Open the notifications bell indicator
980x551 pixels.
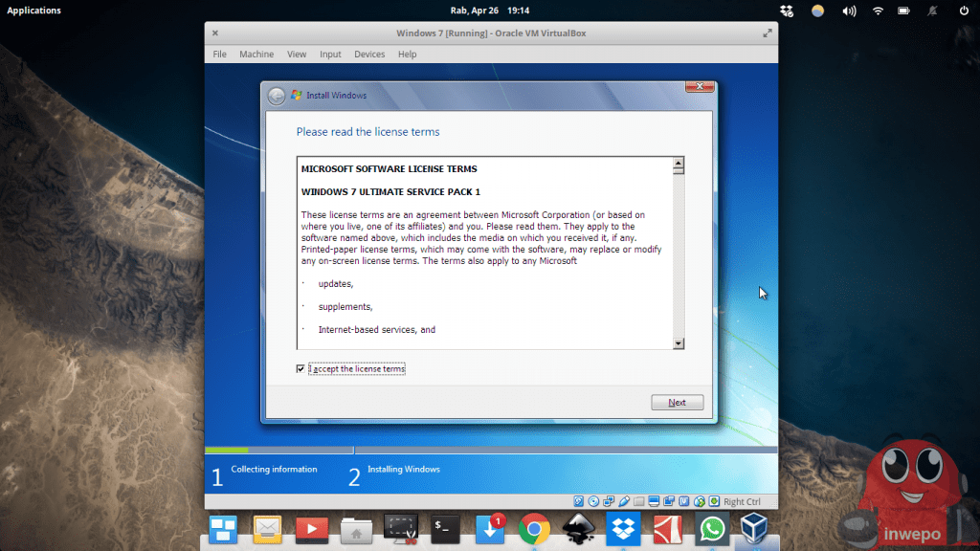click(932, 11)
